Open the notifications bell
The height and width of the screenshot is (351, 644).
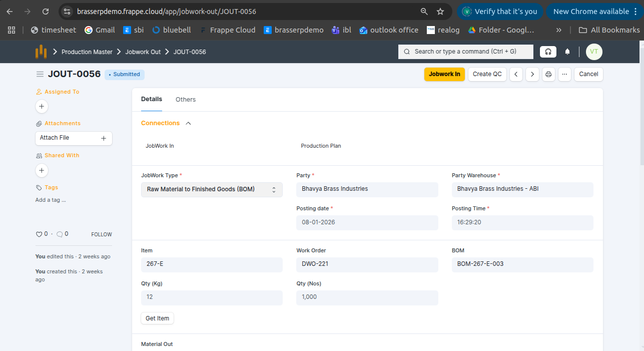pos(567,52)
